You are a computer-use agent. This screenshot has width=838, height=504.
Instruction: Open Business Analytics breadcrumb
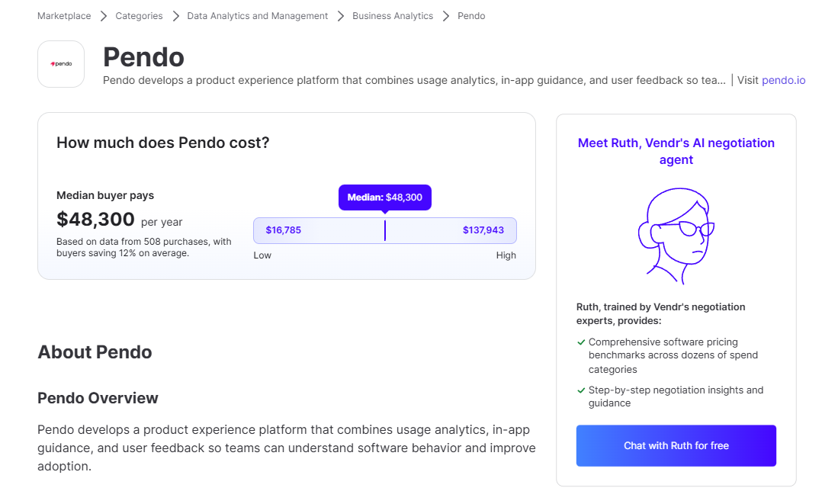pos(393,16)
